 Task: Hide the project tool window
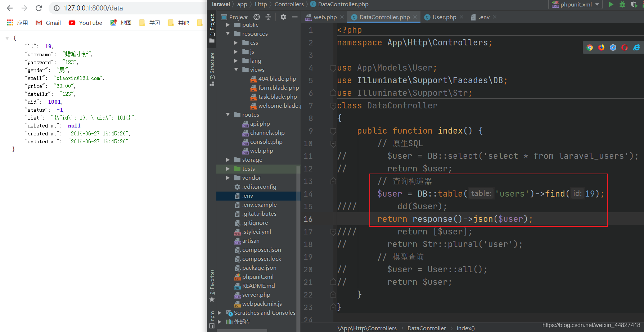pos(295,17)
